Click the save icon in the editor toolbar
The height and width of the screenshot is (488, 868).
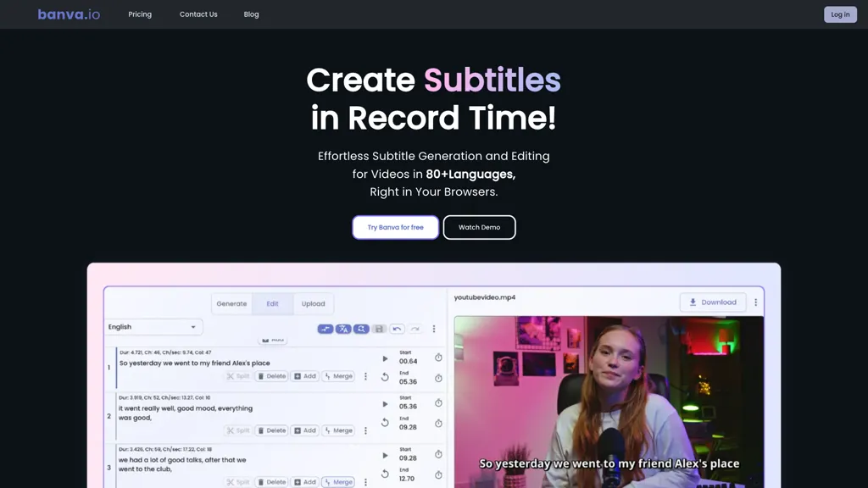pyautogui.click(x=379, y=328)
